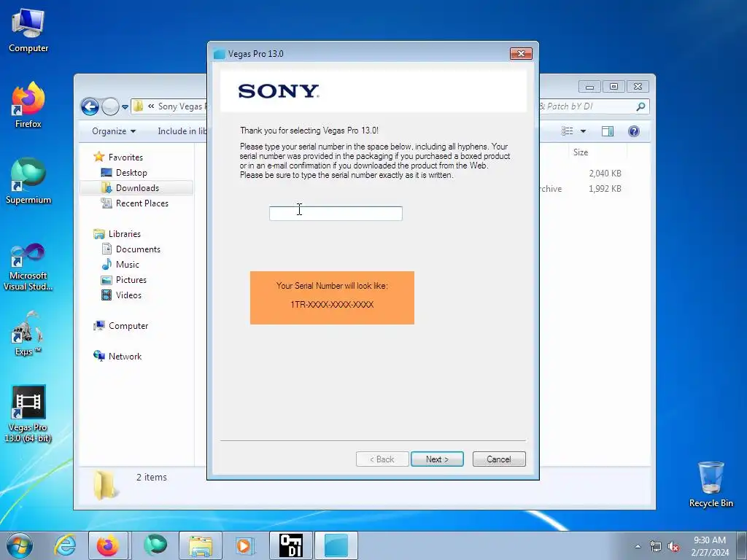Open the Windows Start menu
This screenshot has width=747, height=560.
pyautogui.click(x=19, y=545)
